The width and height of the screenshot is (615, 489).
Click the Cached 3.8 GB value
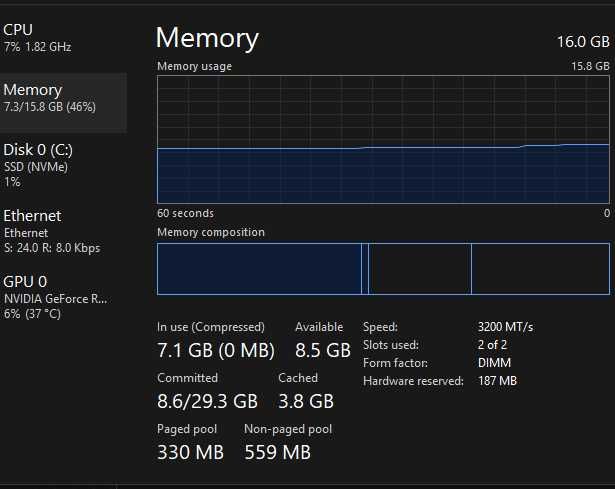coord(305,401)
